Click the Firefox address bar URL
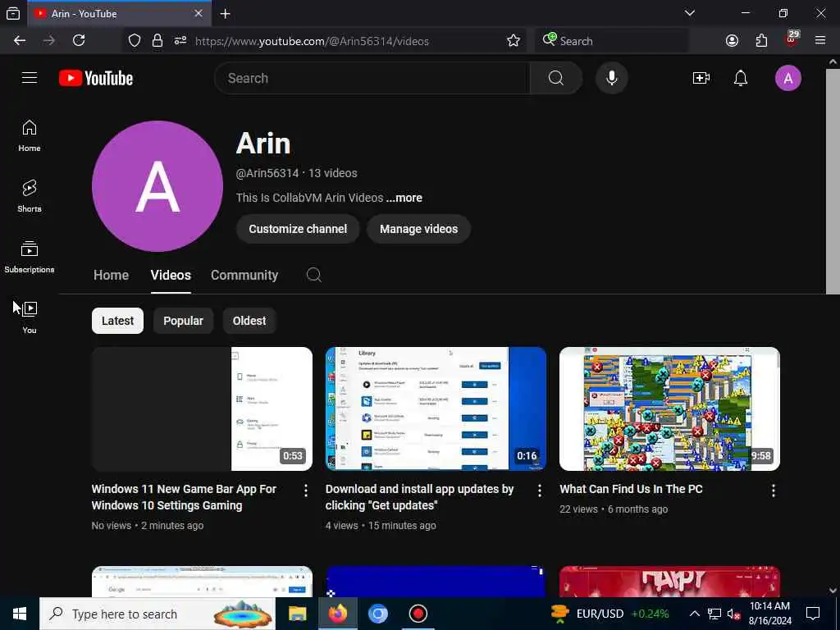This screenshot has height=630, width=840. (312, 41)
